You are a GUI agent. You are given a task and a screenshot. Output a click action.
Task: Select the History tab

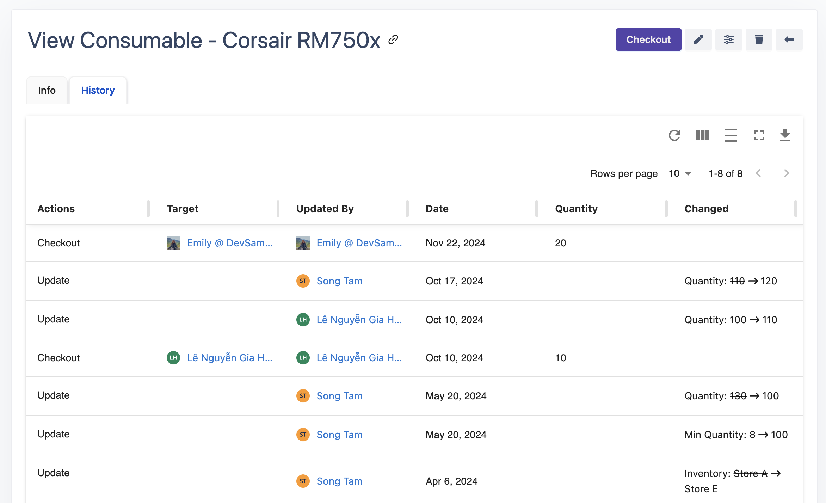(x=98, y=91)
